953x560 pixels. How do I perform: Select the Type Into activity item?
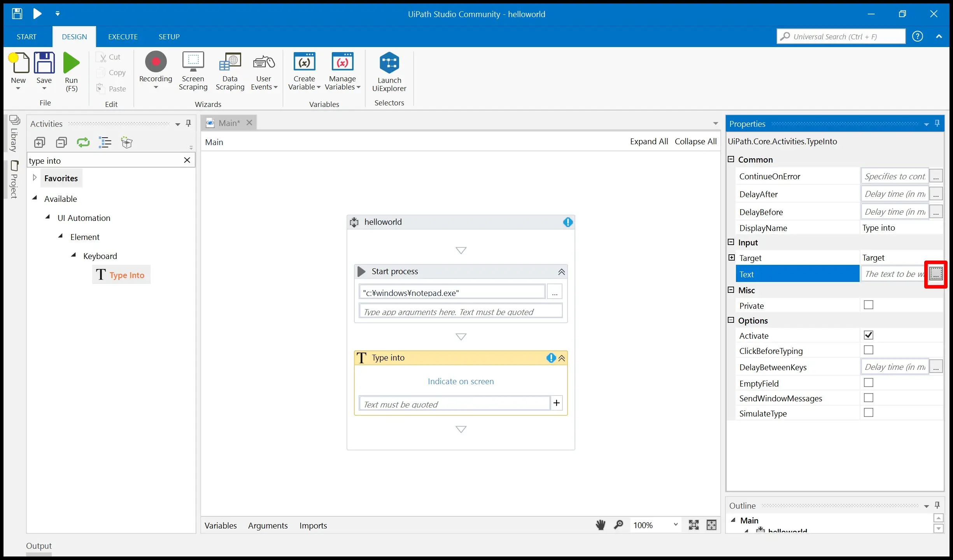(121, 275)
